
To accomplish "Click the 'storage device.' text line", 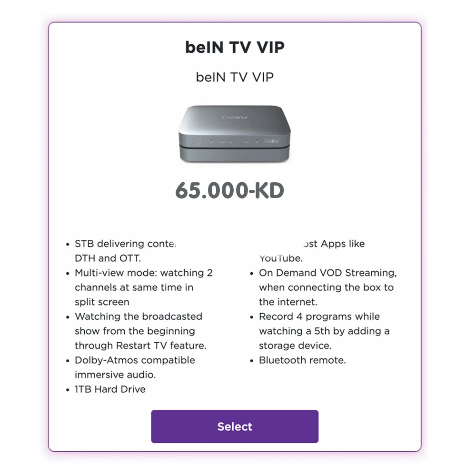I will point(295,346).
